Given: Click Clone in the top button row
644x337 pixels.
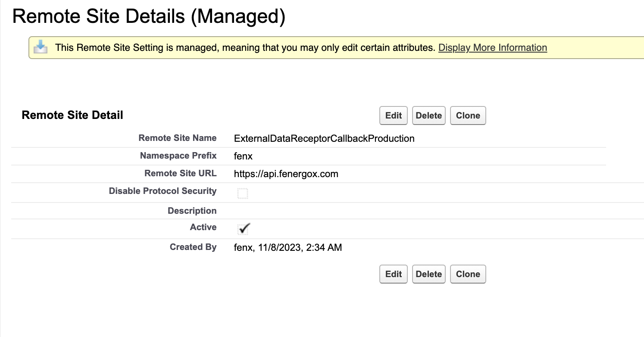Looking at the screenshot, I should pos(468,115).
